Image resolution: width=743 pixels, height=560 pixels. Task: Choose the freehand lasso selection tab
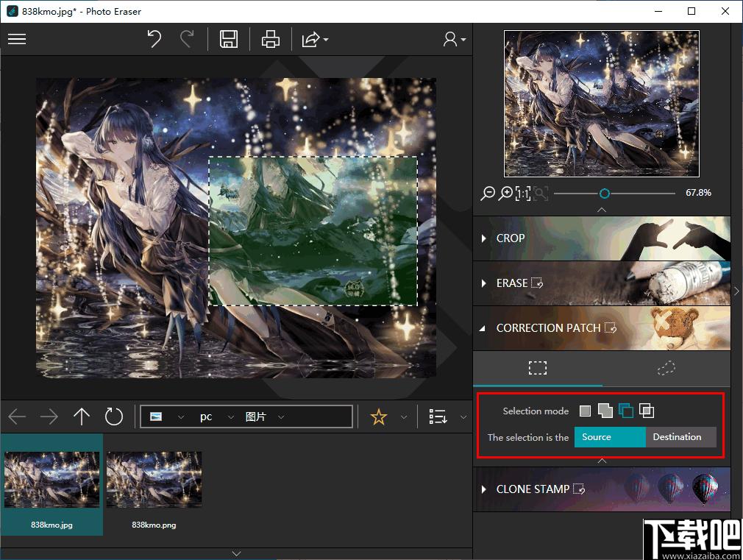(666, 368)
